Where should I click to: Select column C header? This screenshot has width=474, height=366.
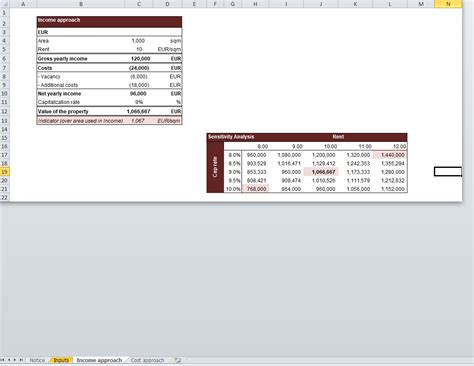139,4
